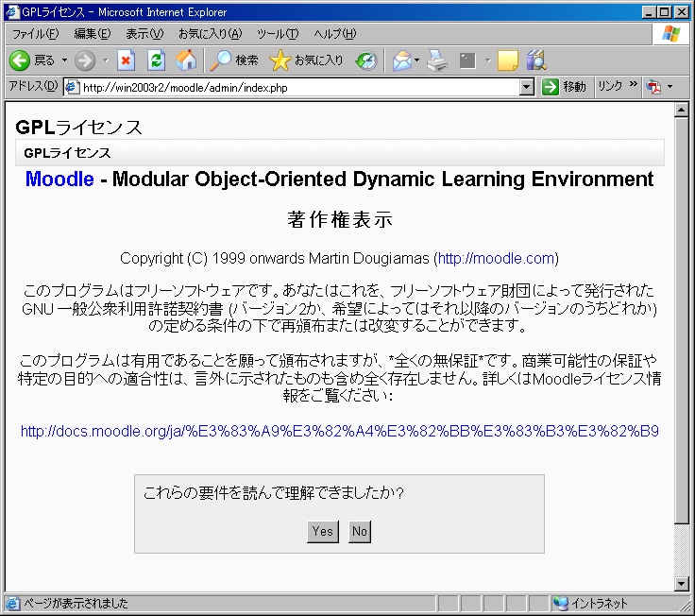Click the grey Edit toolbar icon
The image size is (695, 616).
coord(467,60)
